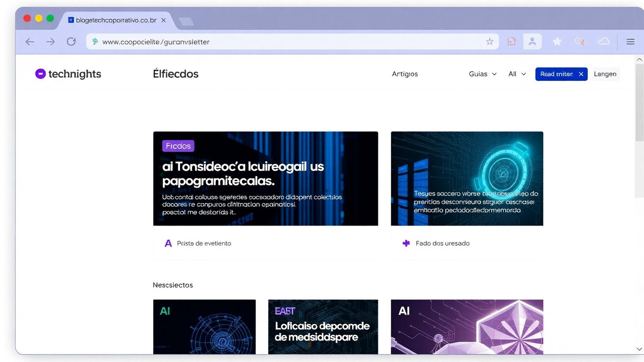This screenshot has width=644, height=362.
Task: Click the address bar URL field
Action: click(293, 41)
